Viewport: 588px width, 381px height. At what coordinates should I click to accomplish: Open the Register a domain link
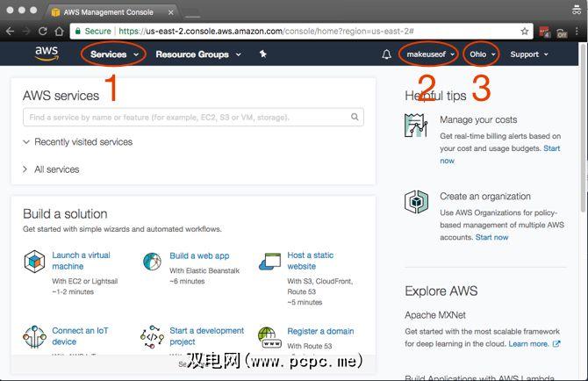(320, 331)
